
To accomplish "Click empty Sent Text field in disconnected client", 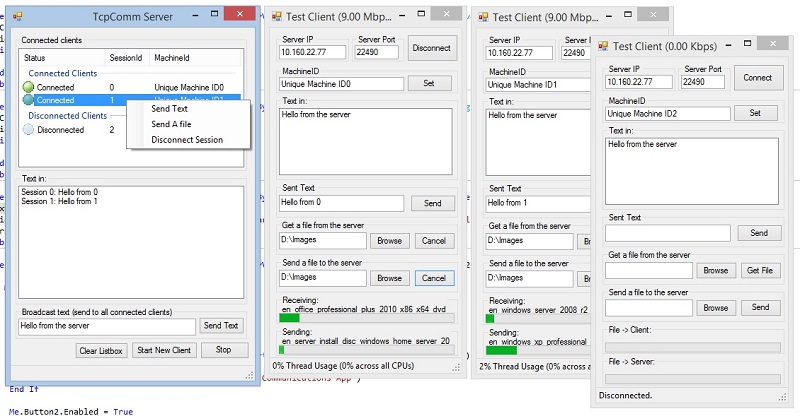I will tap(668, 233).
